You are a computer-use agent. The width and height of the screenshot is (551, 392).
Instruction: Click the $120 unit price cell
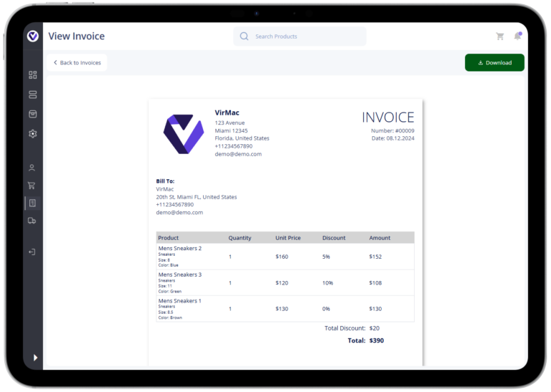pyautogui.click(x=282, y=283)
